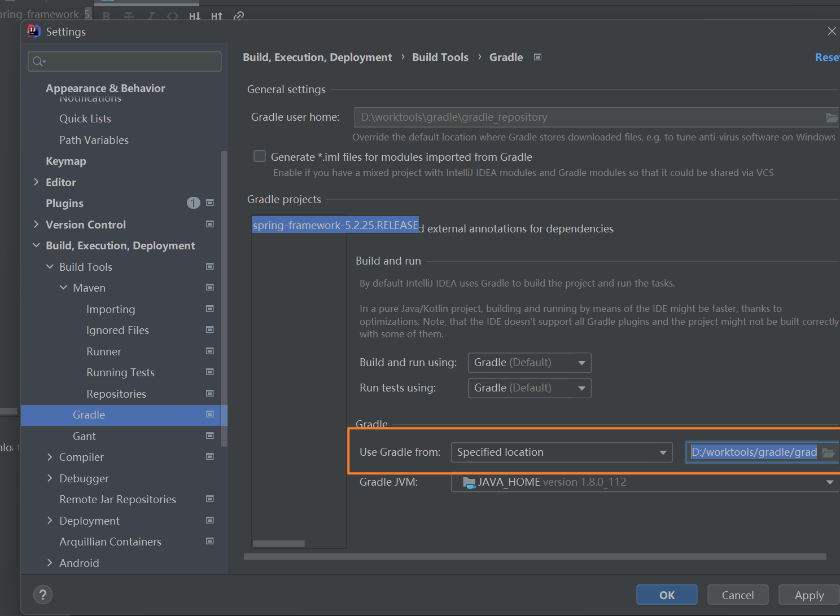
Task: Enable Generate *.iml files checkbox
Action: coord(260,156)
